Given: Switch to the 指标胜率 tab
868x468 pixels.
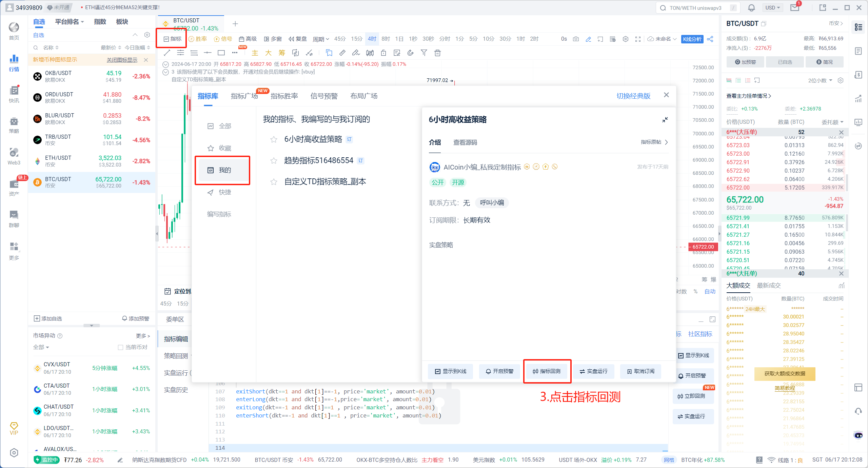Looking at the screenshot, I should point(284,96).
